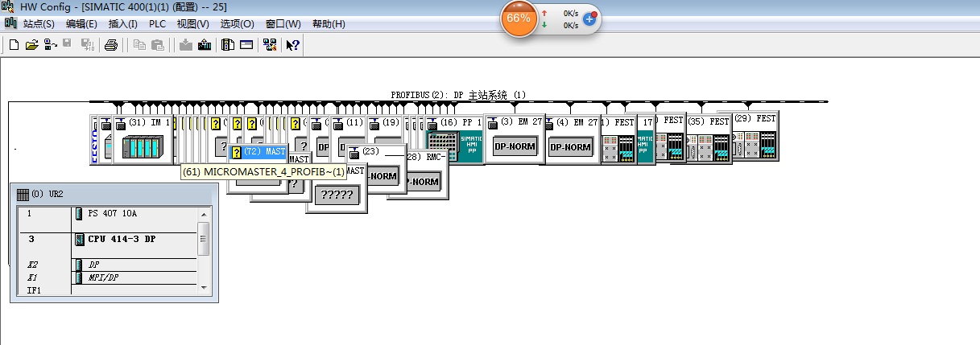Select the PS 407 10A rack row
This screenshot has width=980, height=345.
coord(107,214)
